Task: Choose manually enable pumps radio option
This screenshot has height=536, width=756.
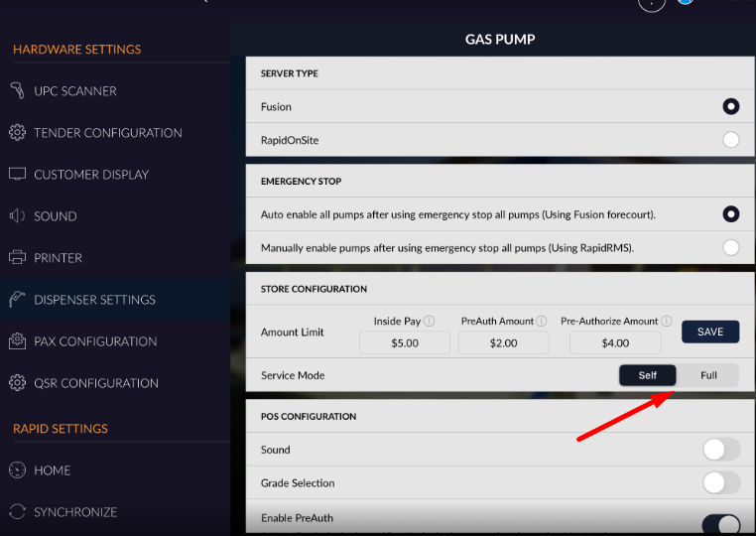Action: (x=731, y=247)
